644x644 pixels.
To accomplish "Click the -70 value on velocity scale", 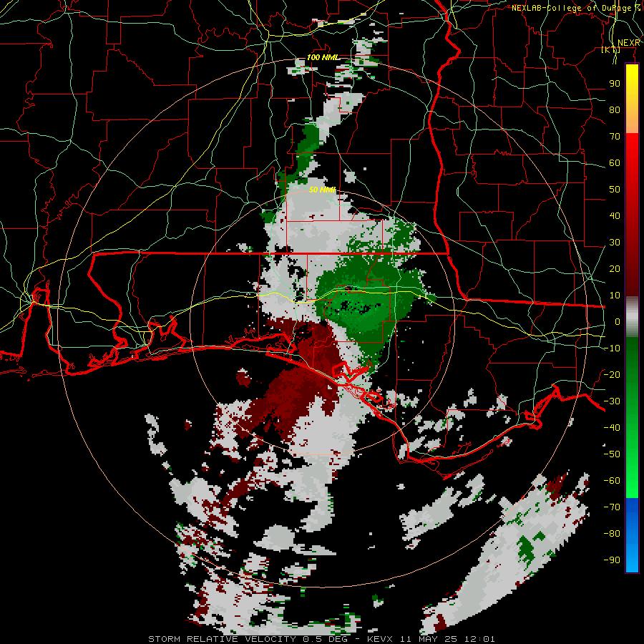I will 612,507.
